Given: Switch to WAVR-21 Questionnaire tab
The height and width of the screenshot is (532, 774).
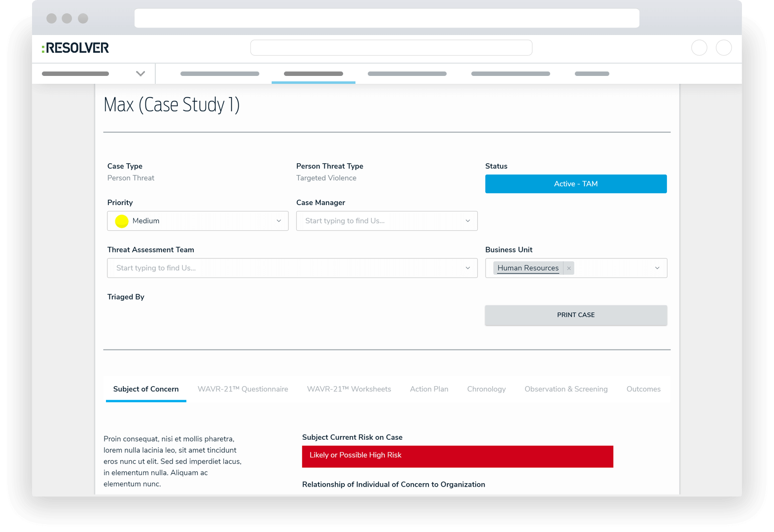Looking at the screenshot, I should pyautogui.click(x=243, y=389).
